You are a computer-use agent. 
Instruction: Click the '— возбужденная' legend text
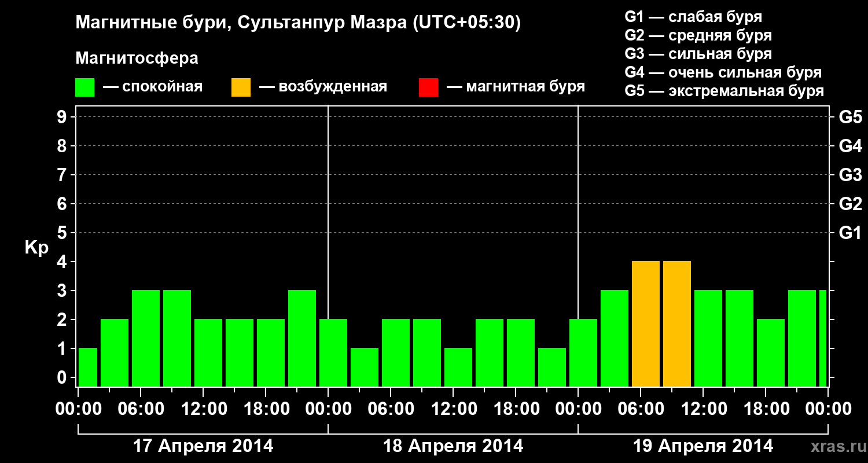[323, 87]
